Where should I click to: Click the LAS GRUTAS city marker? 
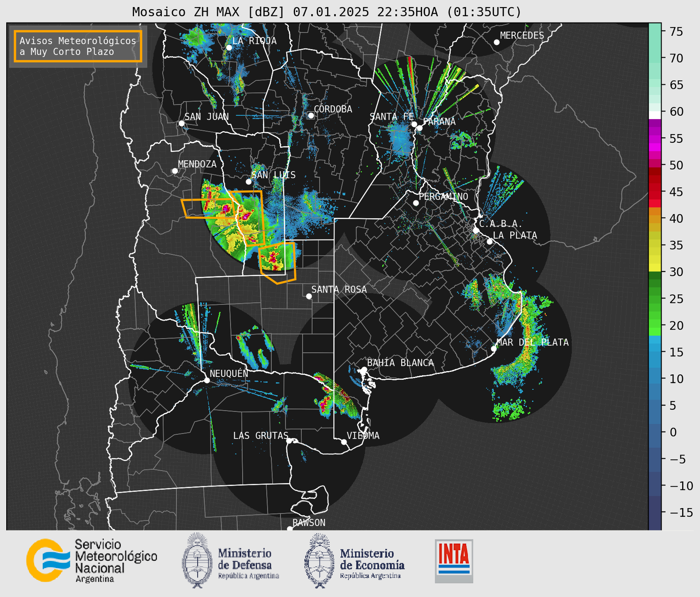tap(289, 440)
